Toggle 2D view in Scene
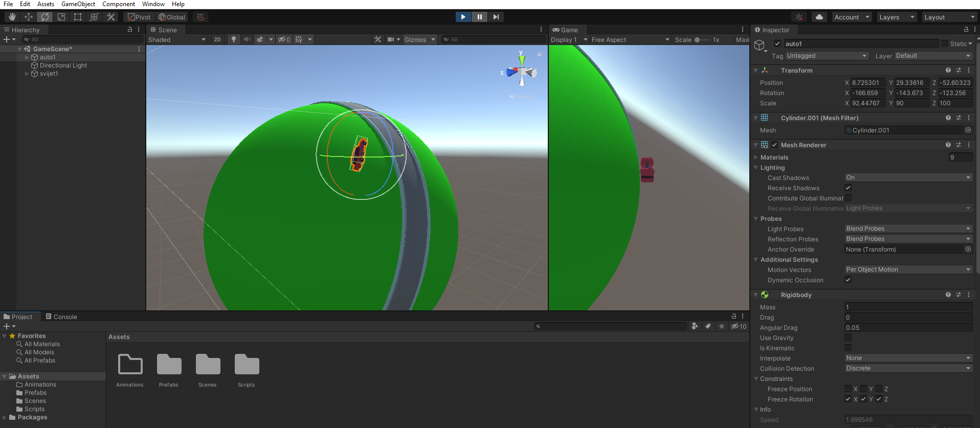 tap(217, 39)
